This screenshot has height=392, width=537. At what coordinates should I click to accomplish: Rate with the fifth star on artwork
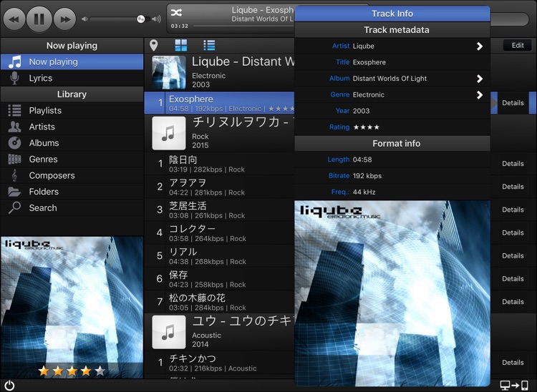tap(100, 371)
